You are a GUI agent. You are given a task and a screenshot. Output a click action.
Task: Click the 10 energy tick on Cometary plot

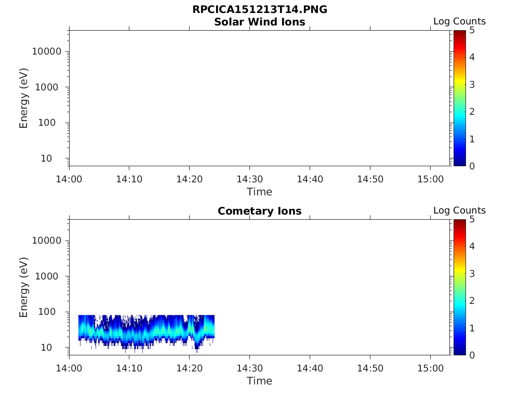(x=46, y=348)
